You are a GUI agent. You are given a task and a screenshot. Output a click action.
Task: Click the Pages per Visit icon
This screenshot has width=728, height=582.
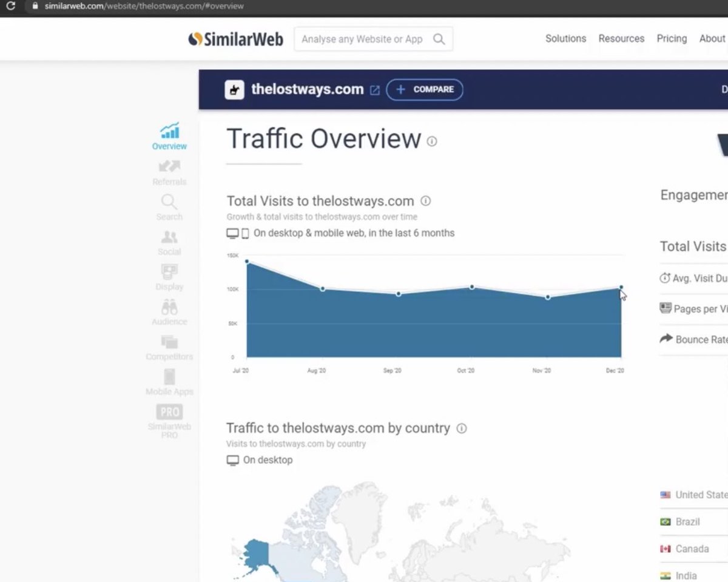click(666, 308)
